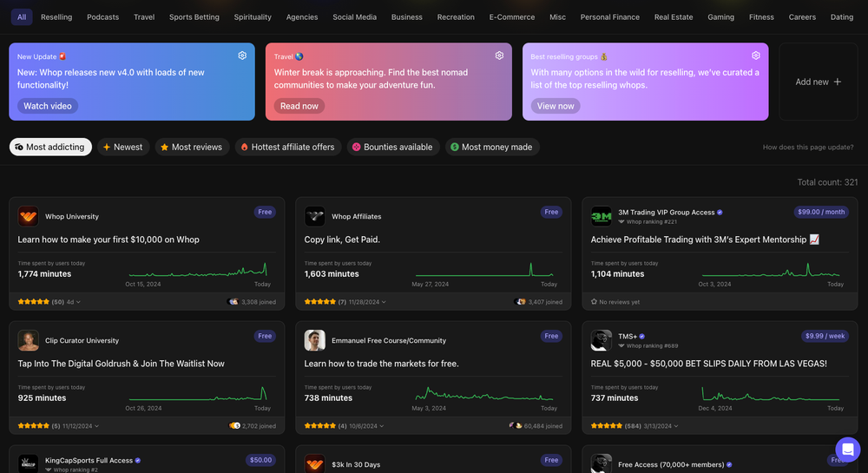The height and width of the screenshot is (473, 868).
Task: Open the Personal Finance category tab
Action: pos(610,17)
